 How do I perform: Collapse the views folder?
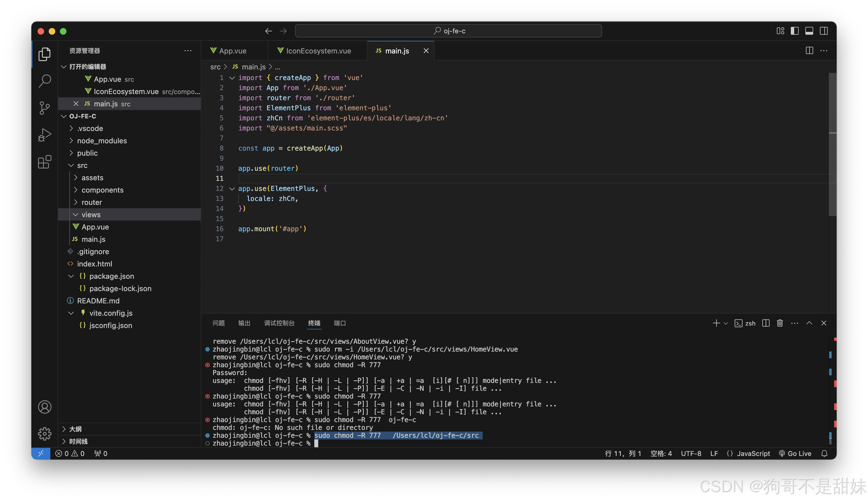(x=91, y=215)
